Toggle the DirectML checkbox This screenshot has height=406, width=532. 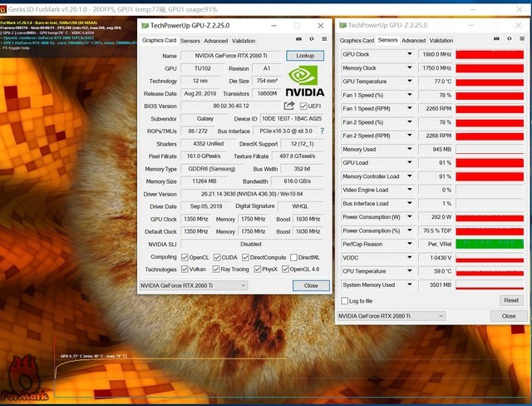coord(293,257)
